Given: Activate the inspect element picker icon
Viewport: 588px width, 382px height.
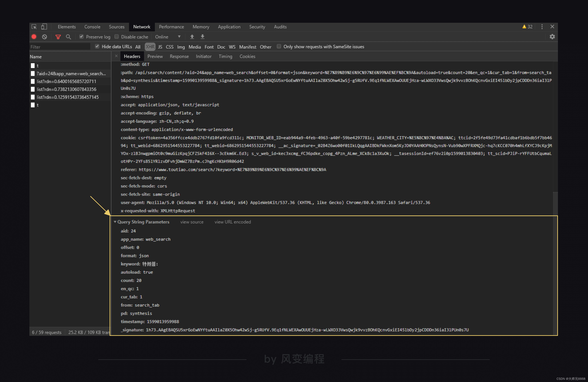Looking at the screenshot, I should [x=34, y=27].
